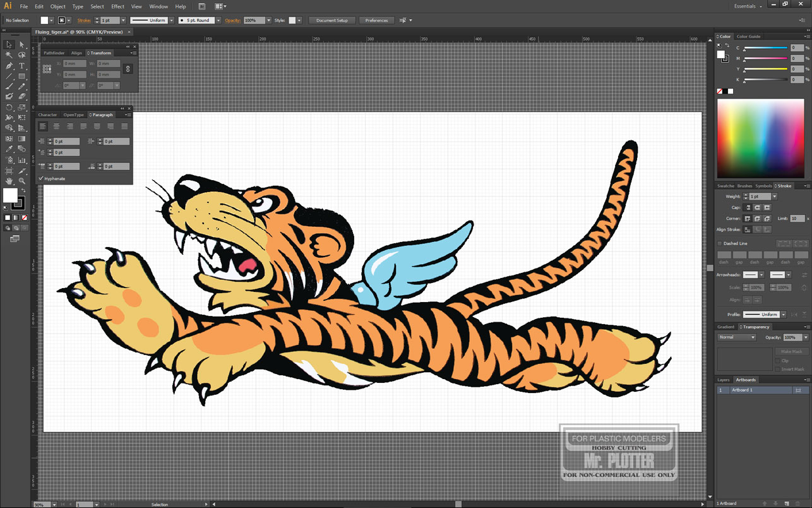Switch to the Pathfinder tab
The width and height of the screenshot is (812, 508).
tap(54, 53)
